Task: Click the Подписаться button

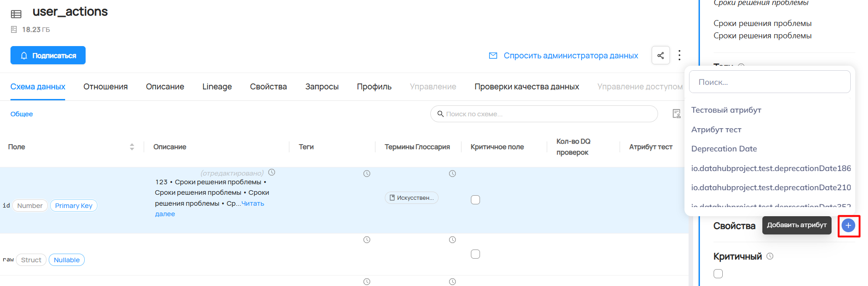Action: coord(48,55)
